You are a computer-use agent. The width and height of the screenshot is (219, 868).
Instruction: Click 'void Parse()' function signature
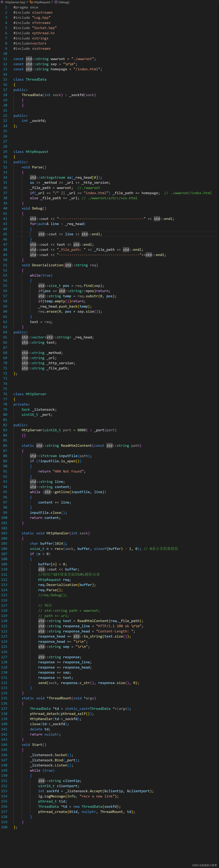34,167
